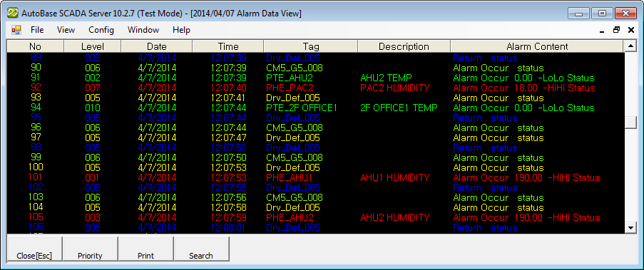Click the Priority button
Screen dimensions: 644x270
coord(90,249)
